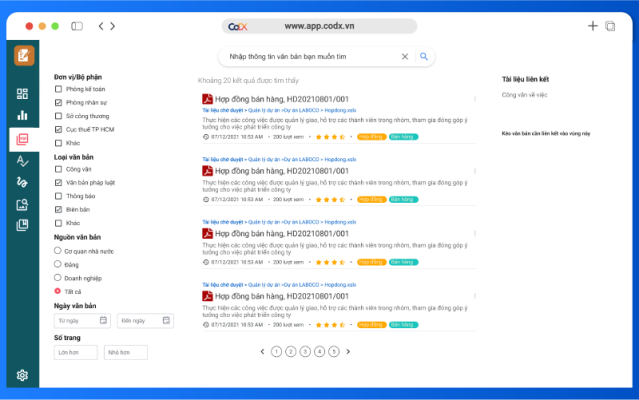The height and width of the screenshot is (400, 639).
Task: Toggle the browser sidebar panel icon
Action: coord(77,26)
